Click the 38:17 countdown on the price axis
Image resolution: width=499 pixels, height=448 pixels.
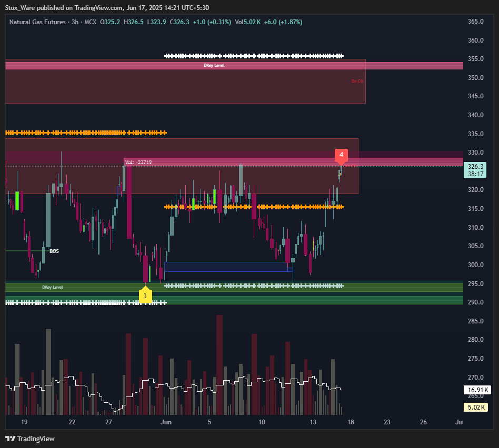click(475, 174)
